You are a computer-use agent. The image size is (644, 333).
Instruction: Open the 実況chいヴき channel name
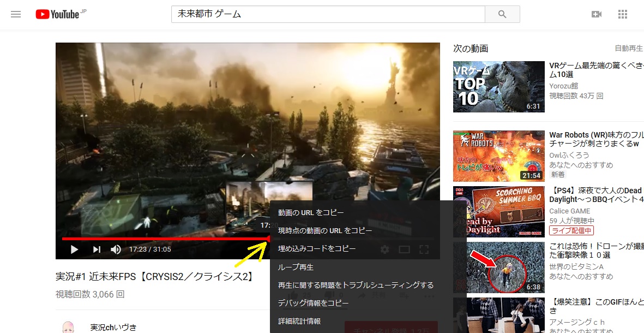(x=113, y=328)
